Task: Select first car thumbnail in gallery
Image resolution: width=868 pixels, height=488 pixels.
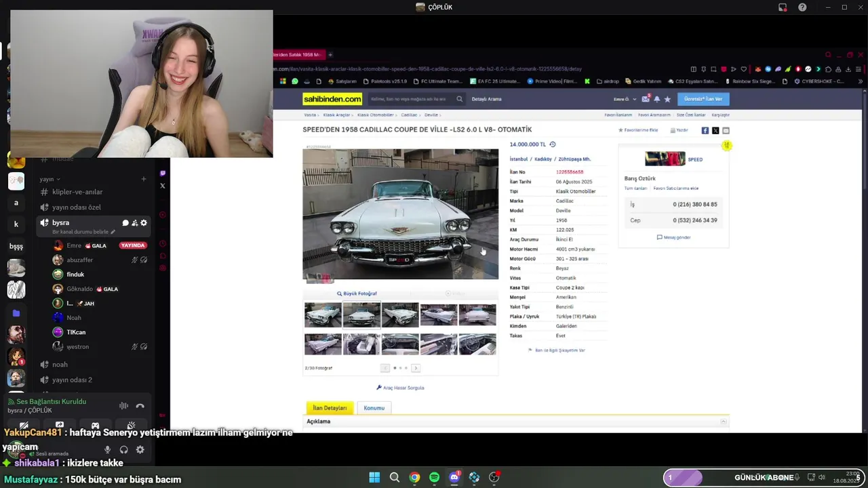Action: click(x=323, y=315)
